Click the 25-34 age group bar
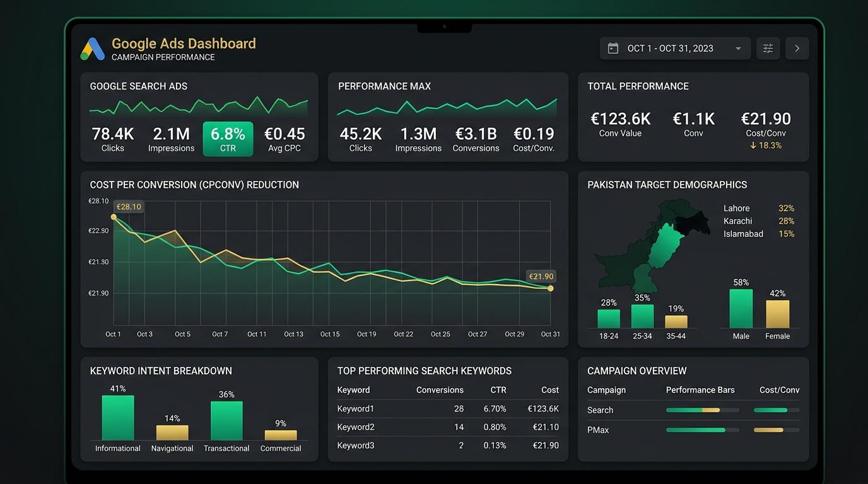The height and width of the screenshot is (484, 868). pos(642,316)
